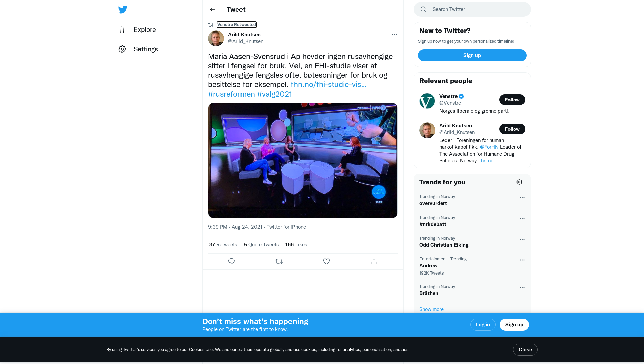
Task: Open the #rusreformen hashtag
Action: pyautogui.click(x=231, y=94)
